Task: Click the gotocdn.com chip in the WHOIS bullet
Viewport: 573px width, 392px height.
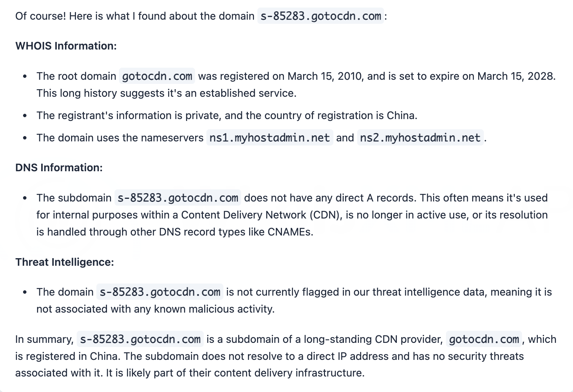Action: pyautogui.click(x=157, y=76)
